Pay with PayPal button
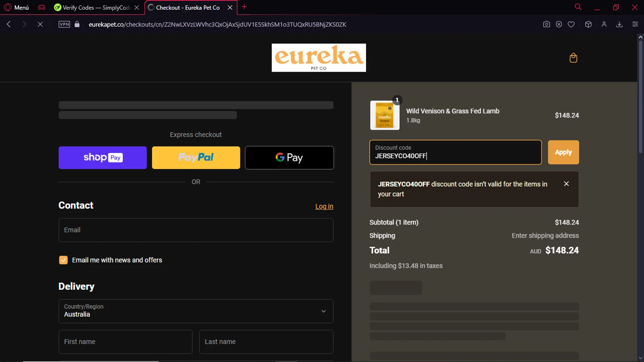Image resolution: width=644 pixels, height=362 pixels. point(196,158)
